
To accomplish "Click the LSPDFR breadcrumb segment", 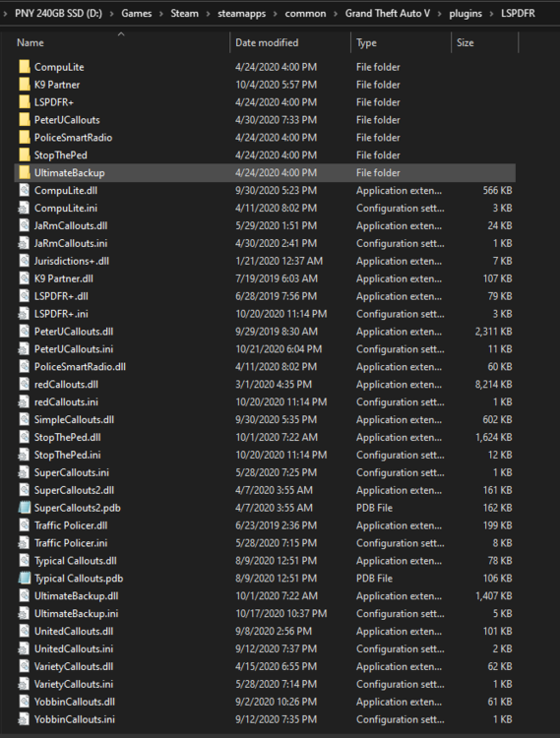I will coord(518,13).
